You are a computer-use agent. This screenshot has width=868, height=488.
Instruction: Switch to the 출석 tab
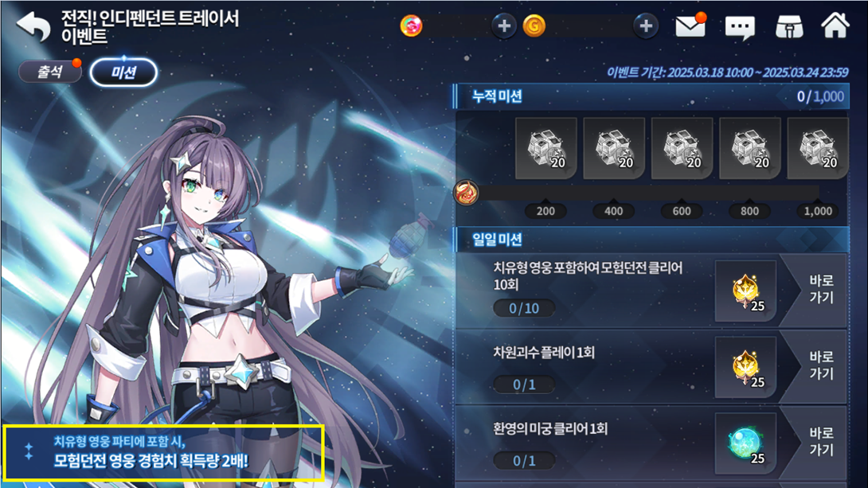pyautogui.click(x=50, y=72)
